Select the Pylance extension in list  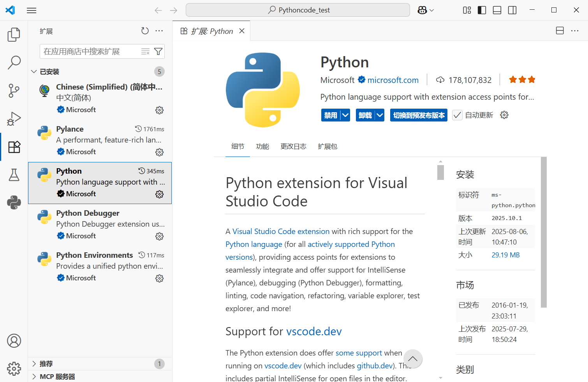(x=100, y=141)
